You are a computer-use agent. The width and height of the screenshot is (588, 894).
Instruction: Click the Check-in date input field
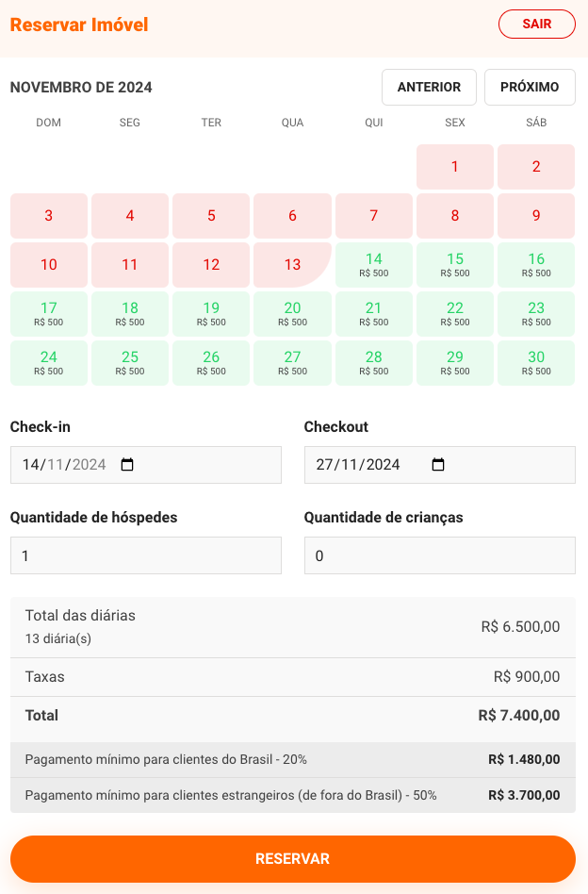tap(66, 465)
